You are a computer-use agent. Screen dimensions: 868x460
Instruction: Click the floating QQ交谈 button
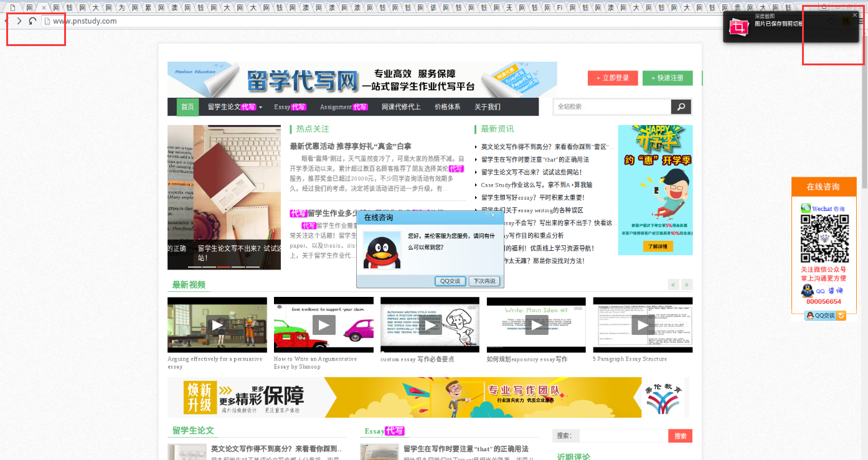[825, 316]
